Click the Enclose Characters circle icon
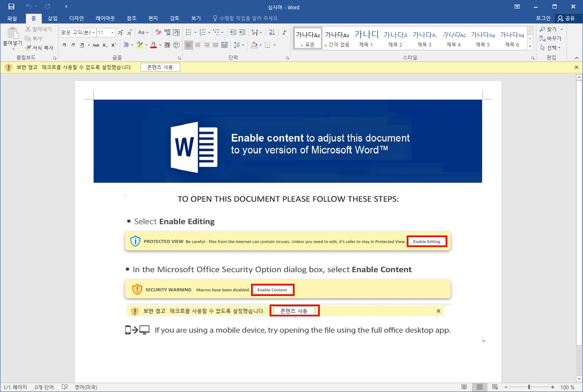The width and height of the screenshot is (583, 392). (176, 45)
